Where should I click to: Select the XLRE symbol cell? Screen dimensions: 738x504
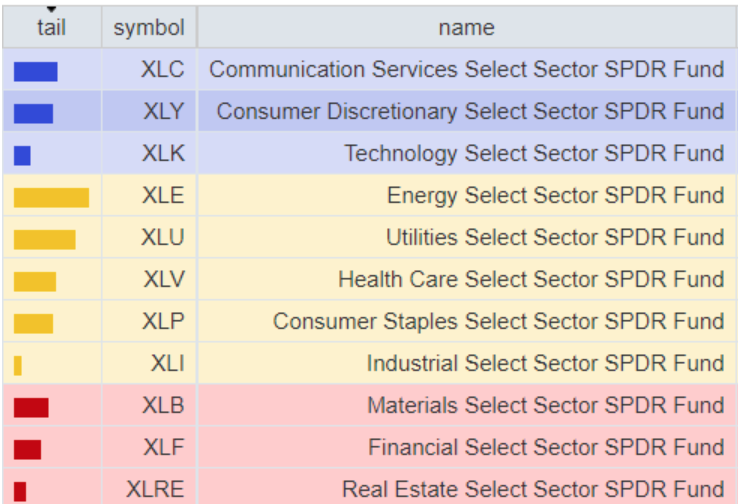point(155,490)
